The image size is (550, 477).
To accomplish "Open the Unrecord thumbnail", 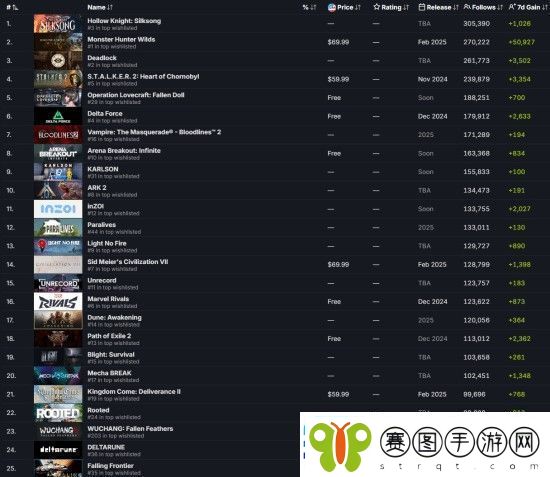I will pos(58,283).
